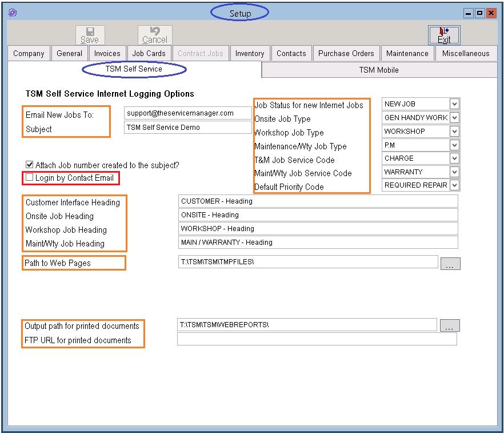The width and height of the screenshot is (504, 433).
Task: Maximize the Setup window
Action: pos(479,13)
